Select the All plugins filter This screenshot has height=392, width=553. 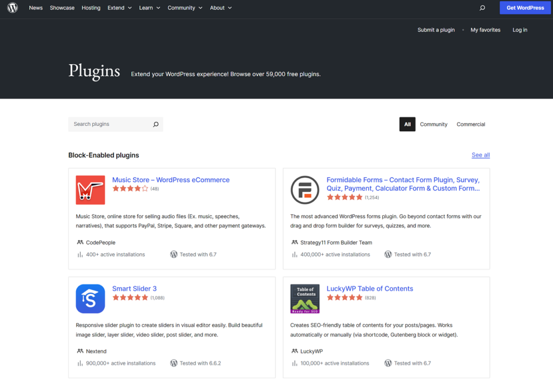pyautogui.click(x=407, y=124)
